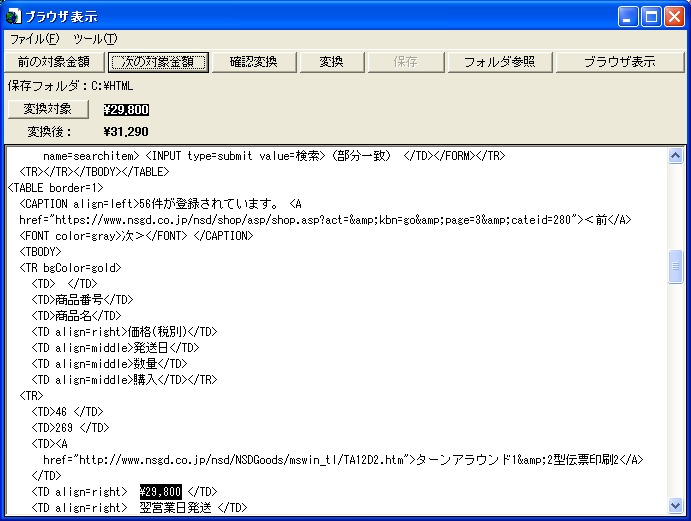Click the 保存フォルダ: C:¥HTML label
The image size is (691, 521).
click(70, 86)
